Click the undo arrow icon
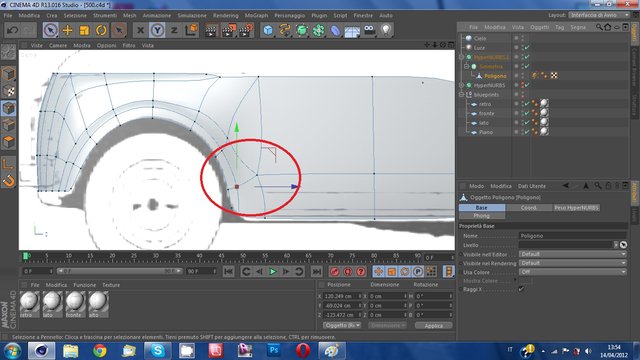Viewport: 640px width, 360px height. [x=13, y=30]
